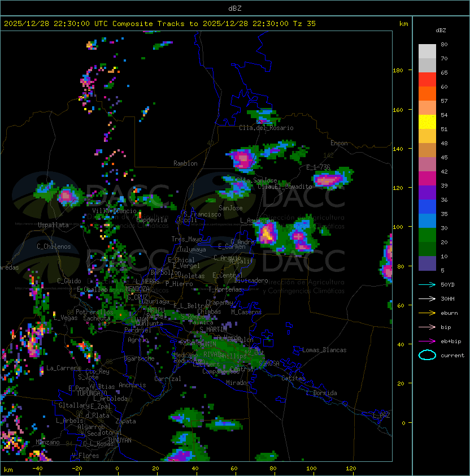Pick the purple 36–39 dBZ legend swatch
This screenshot has height=476, width=470.
point(427,192)
